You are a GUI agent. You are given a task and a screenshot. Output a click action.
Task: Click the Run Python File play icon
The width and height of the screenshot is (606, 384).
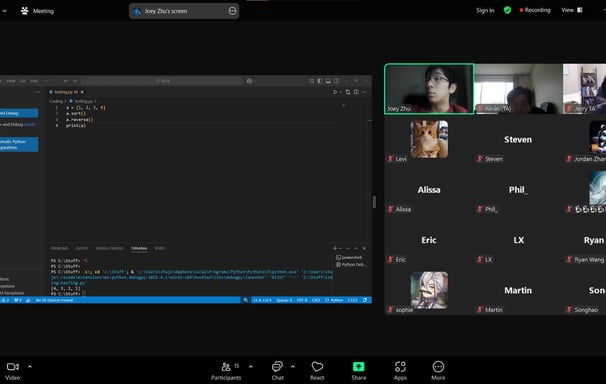tap(335, 92)
